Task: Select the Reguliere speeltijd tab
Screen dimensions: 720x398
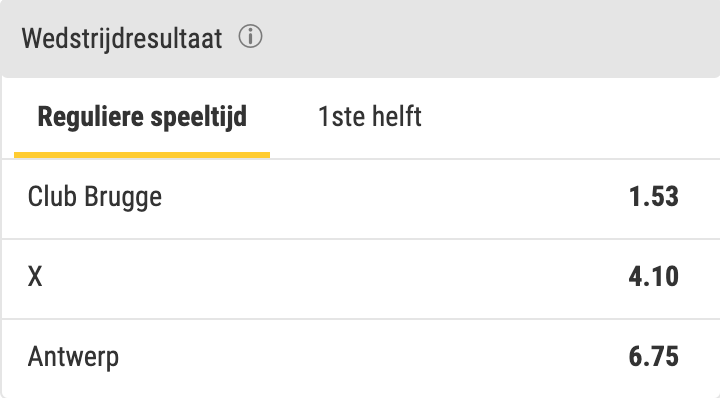Action: (x=142, y=117)
